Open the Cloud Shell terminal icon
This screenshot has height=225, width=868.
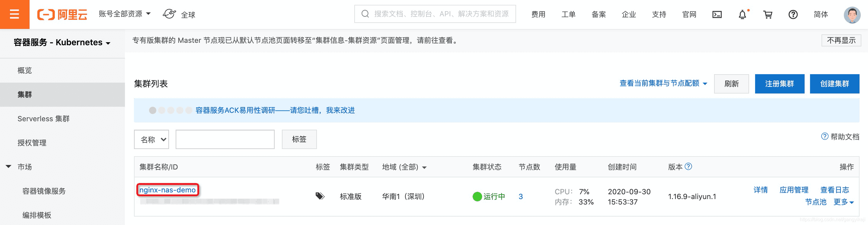coord(717,14)
